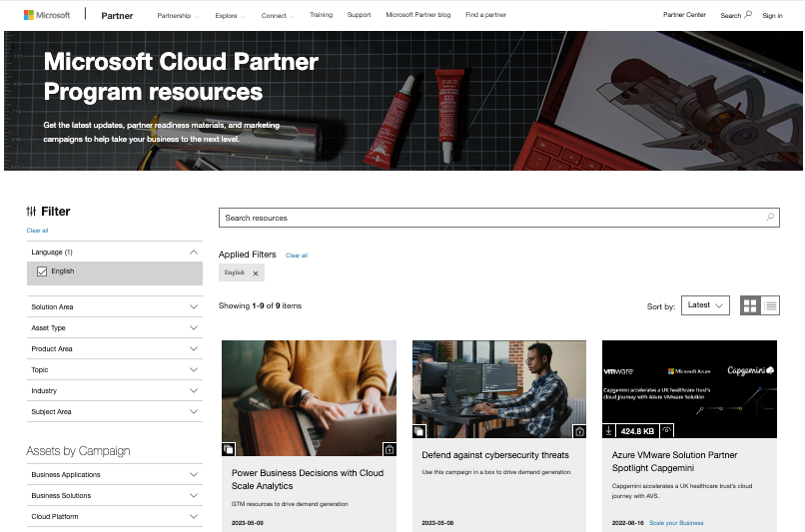Click bag icon on Power Business Decisions card
Image resolution: width=805 pixels, height=532 pixels.
[x=390, y=449]
